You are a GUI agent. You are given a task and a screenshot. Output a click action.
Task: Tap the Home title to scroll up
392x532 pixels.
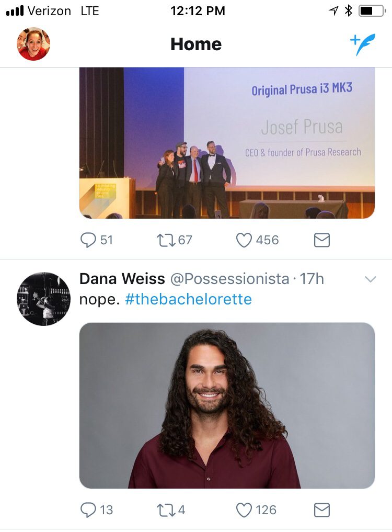coord(196,44)
